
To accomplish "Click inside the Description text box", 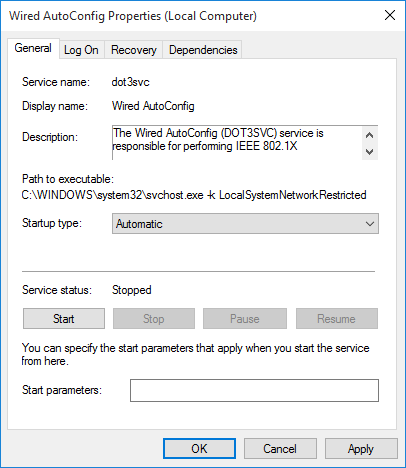I will [x=237, y=143].
